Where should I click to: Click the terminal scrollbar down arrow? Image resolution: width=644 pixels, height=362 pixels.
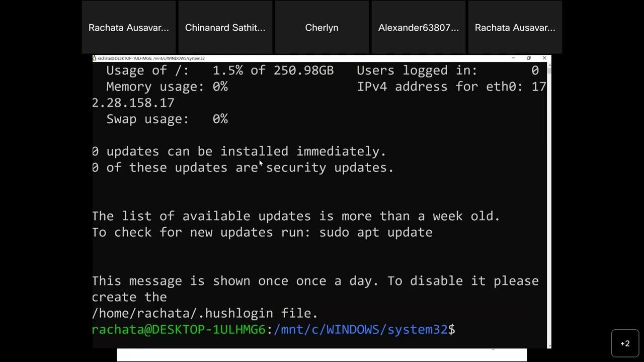pyautogui.click(x=549, y=345)
